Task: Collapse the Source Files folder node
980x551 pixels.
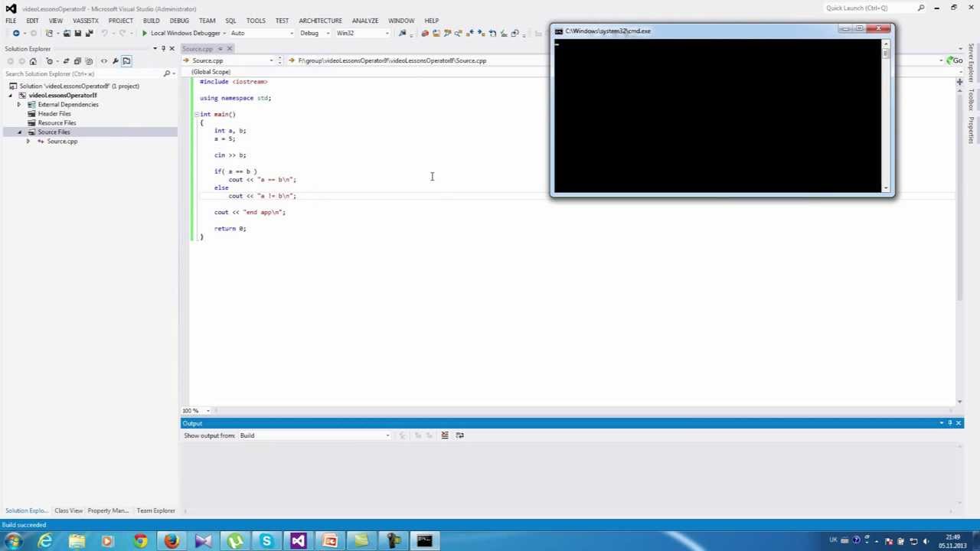Action: [19, 132]
